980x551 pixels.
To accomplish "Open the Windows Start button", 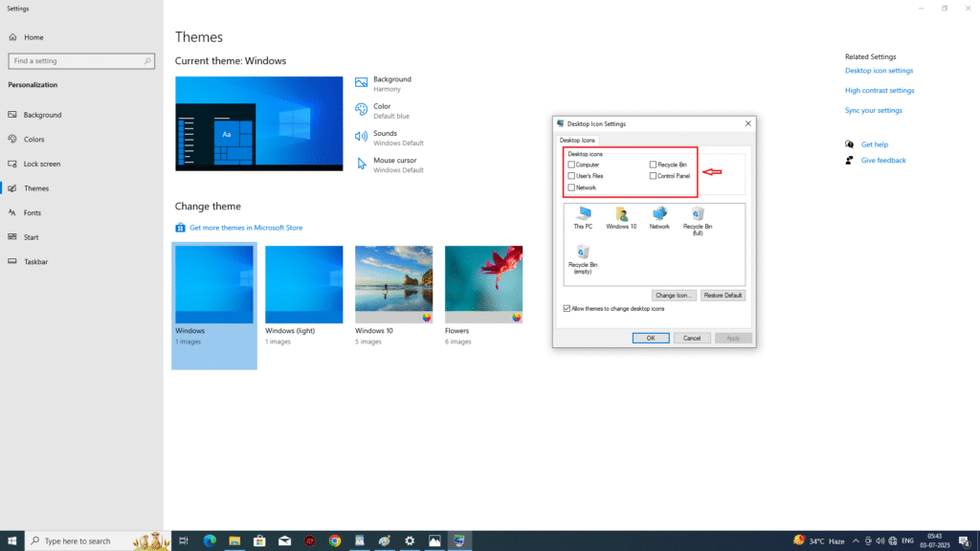I will click(11, 541).
